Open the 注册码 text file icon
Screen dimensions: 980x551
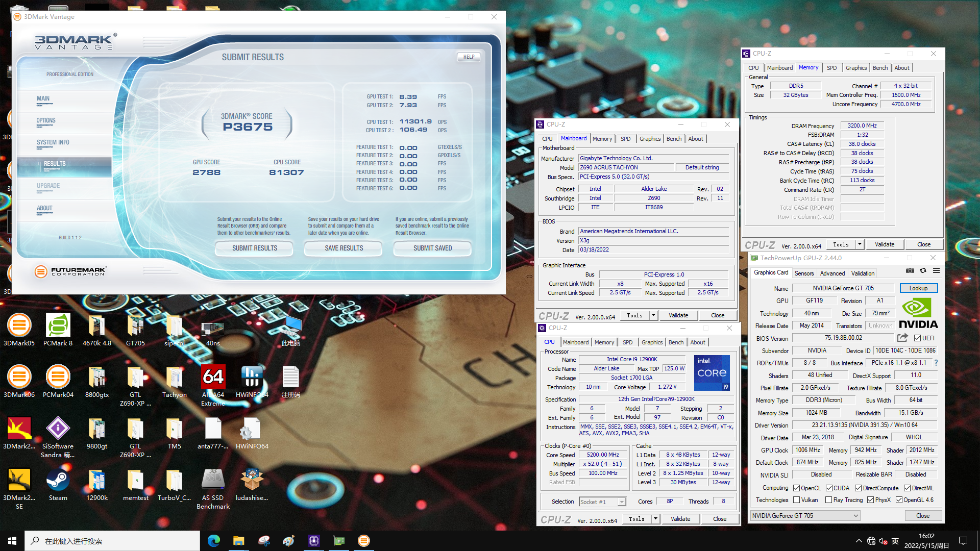pyautogui.click(x=290, y=381)
